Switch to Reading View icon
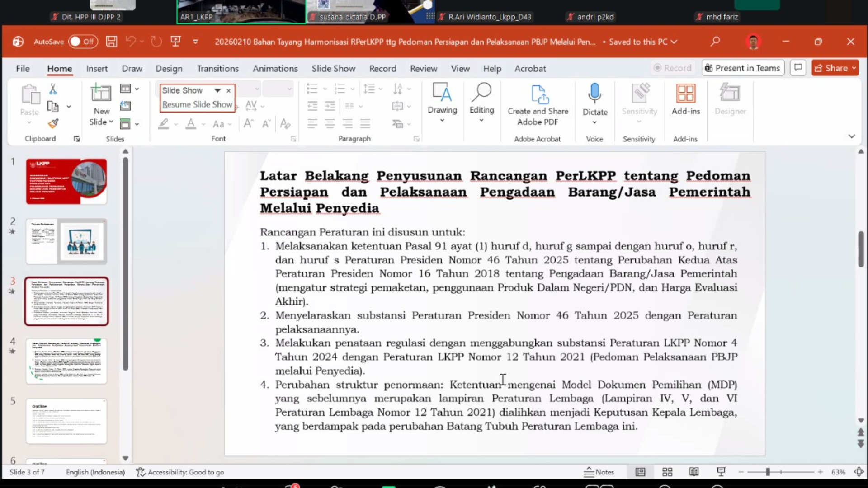The height and width of the screenshot is (488, 868). point(694,472)
